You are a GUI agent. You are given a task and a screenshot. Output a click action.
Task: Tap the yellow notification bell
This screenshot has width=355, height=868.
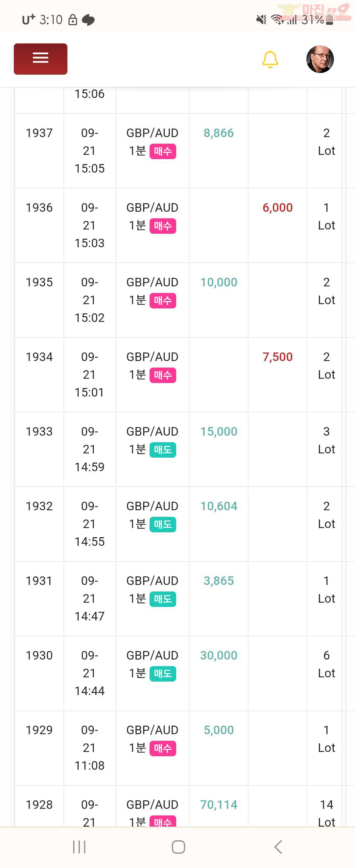pyautogui.click(x=270, y=59)
